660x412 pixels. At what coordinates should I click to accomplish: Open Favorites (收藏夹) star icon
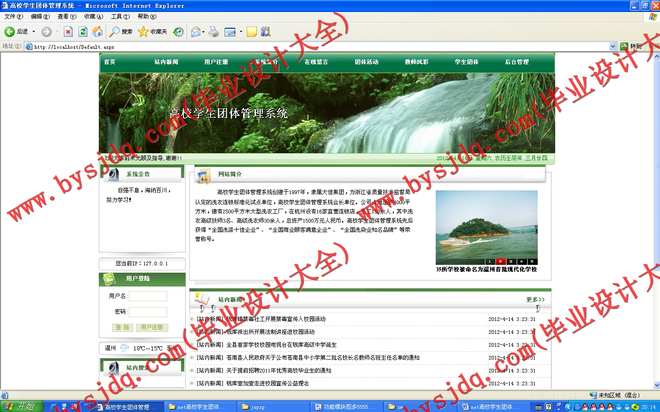coord(146,32)
